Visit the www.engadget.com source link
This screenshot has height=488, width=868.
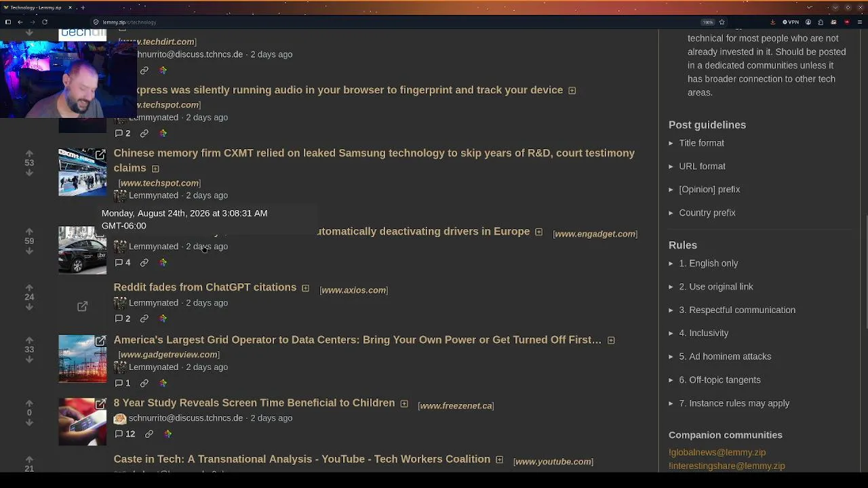[595, 234]
